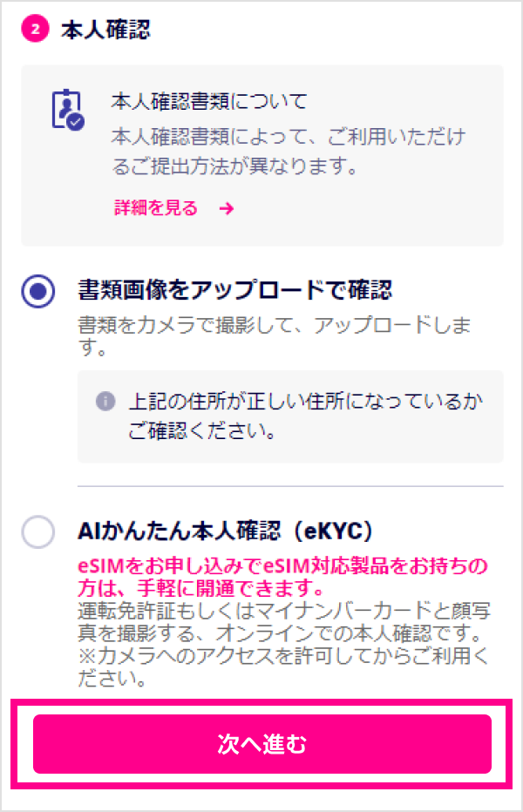Click the gray info icon in the address note
523x812 pixels.
(105, 402)
